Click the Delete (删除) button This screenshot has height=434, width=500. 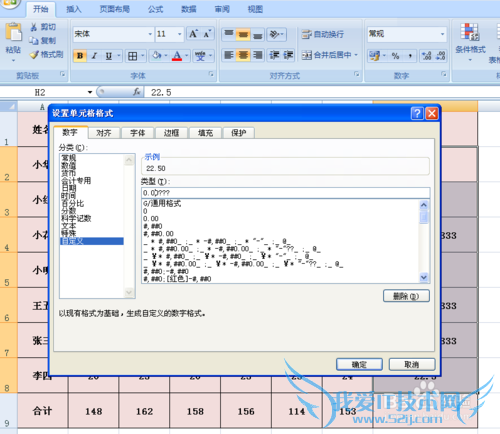click(x=406, y=296)
